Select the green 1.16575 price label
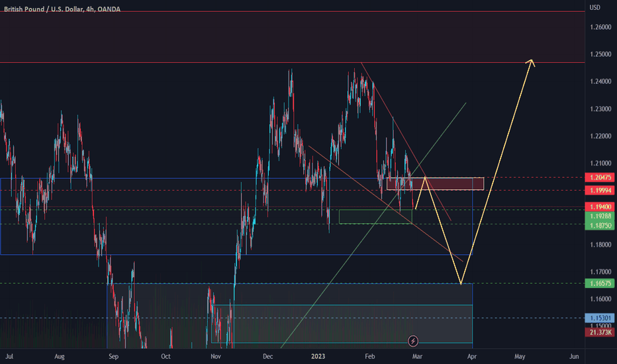Viewport: 617px width, 364px height. click(600, 283)
